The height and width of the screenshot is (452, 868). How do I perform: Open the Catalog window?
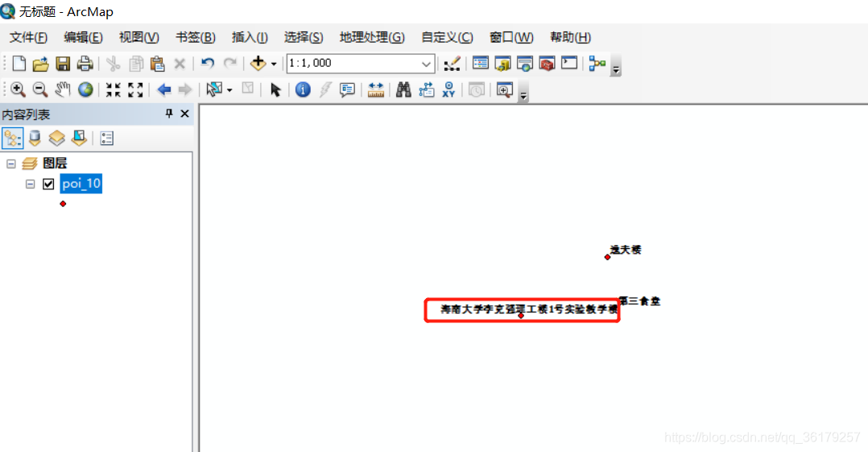click(x=502, y=64)
